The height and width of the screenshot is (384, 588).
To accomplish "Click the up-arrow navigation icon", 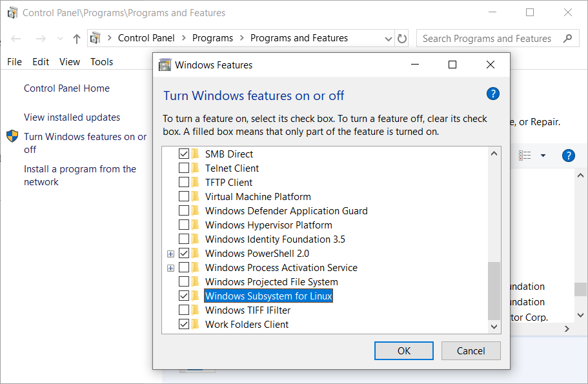I will coord(77,39).
